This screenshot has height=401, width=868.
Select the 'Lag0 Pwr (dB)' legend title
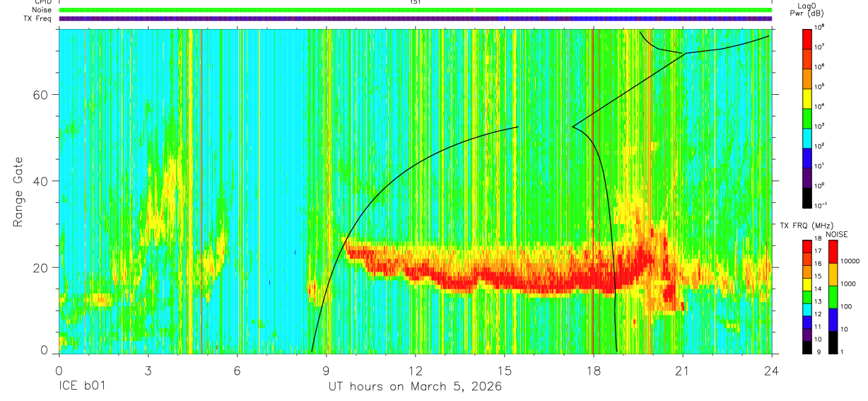(x=807, y=9)
